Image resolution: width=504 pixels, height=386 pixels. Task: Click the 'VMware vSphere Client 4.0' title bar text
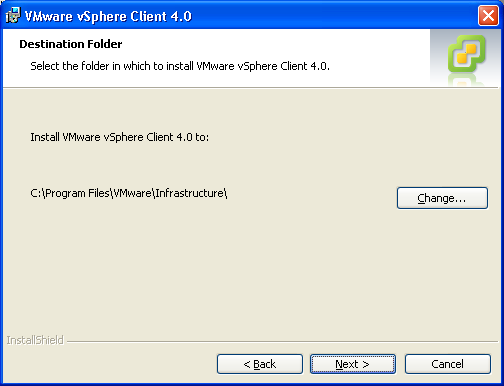point(108,16)
